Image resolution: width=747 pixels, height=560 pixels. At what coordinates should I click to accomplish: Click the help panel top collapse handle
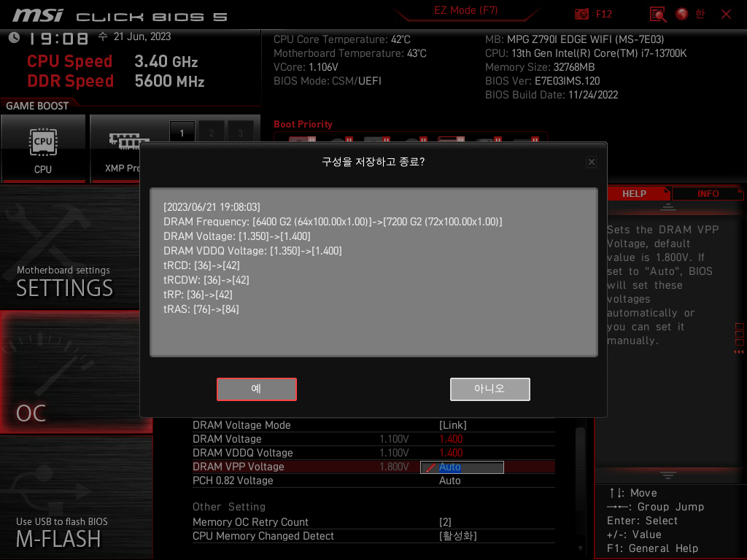pyautogui.click(x=668, y=206)
